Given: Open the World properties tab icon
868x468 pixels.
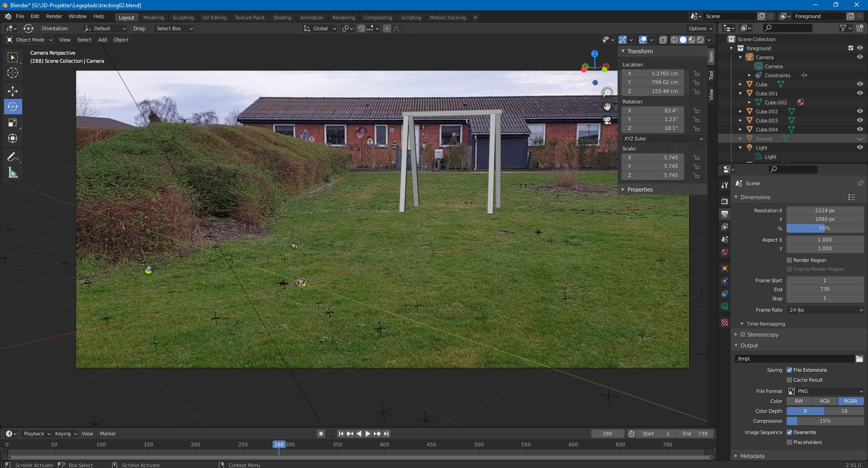Looking at the screenshot, I should [x=725, y=252].
